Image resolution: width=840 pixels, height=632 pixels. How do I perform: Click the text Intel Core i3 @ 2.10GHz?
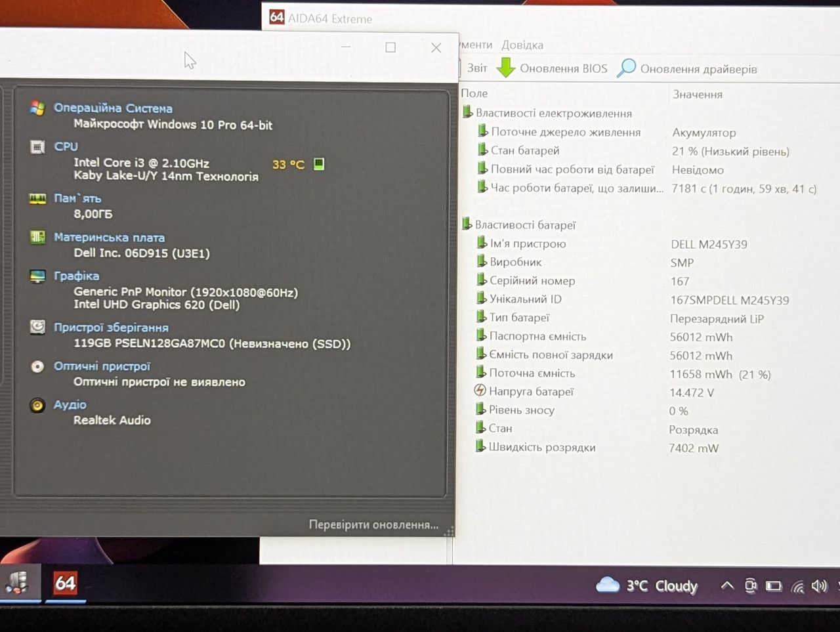[x=141, y=163]
